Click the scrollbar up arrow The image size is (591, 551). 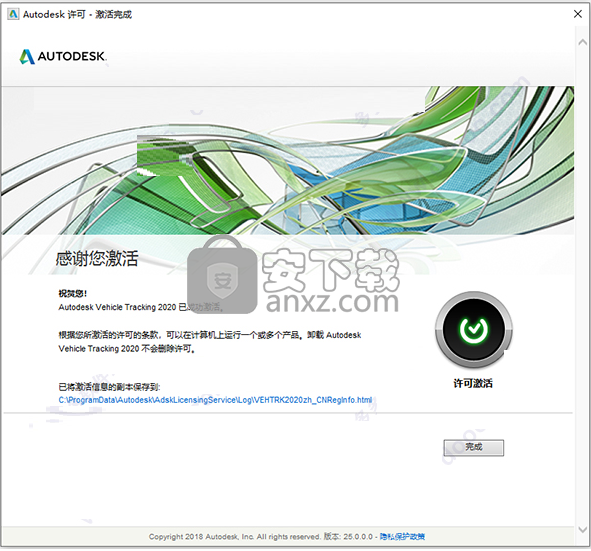(583, 42)
